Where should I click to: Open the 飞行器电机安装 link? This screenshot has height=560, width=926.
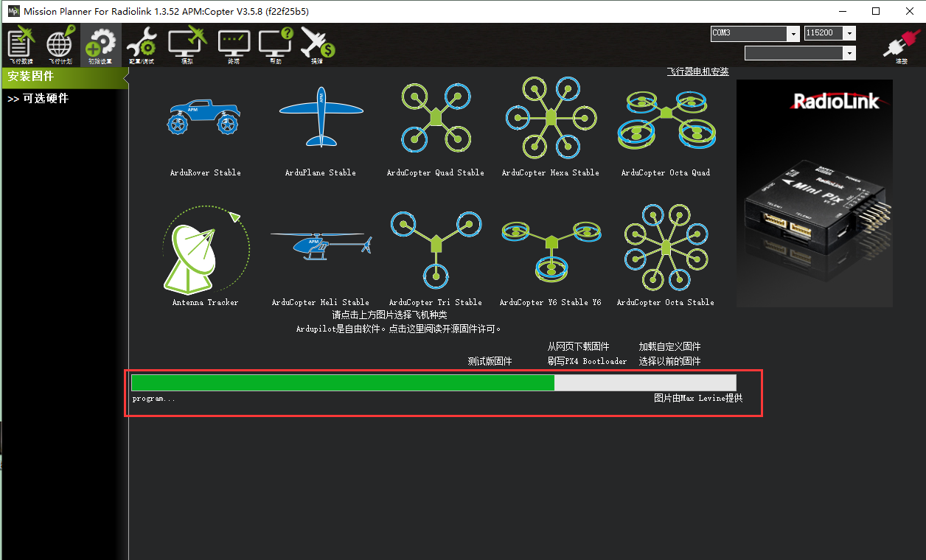[x=697, y=71]
